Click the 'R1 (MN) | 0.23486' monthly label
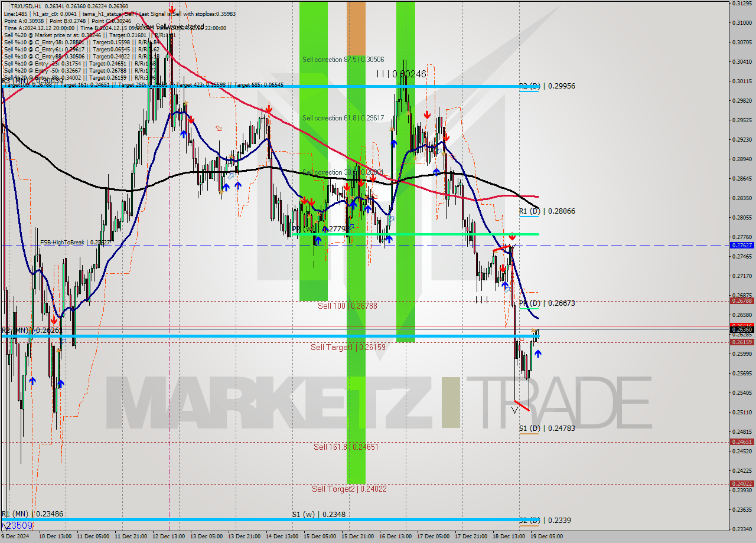This screenshot has height=543, width=756. point(32,514)
